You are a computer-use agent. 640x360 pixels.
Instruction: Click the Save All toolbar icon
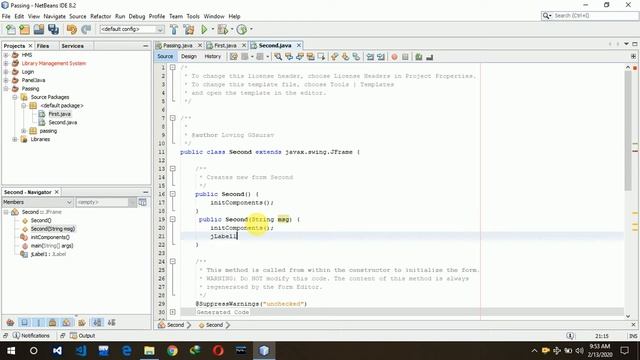click(x=53, y=29)
